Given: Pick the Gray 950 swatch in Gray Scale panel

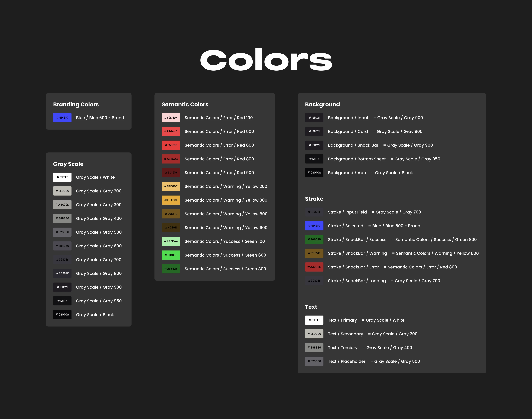Looking at the screenshot, I should 62,301.
